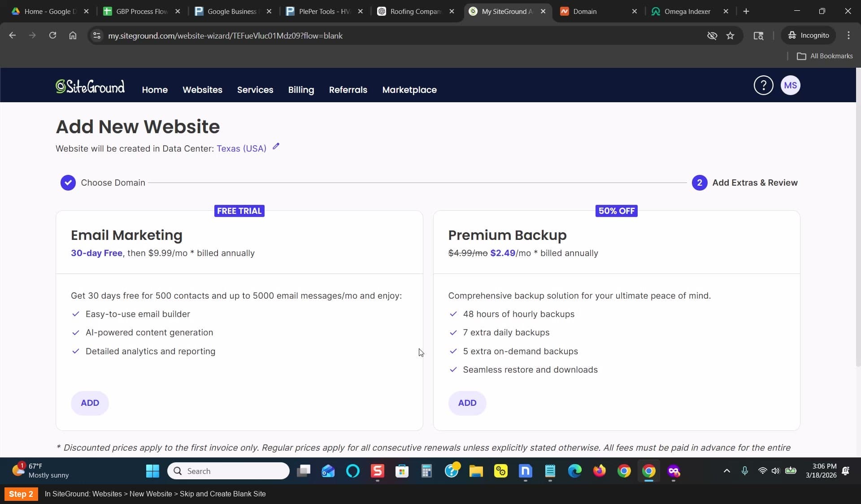The image size is (861, 504).
Task: Click the step 2 circle indicator
Action: [700, 182]
